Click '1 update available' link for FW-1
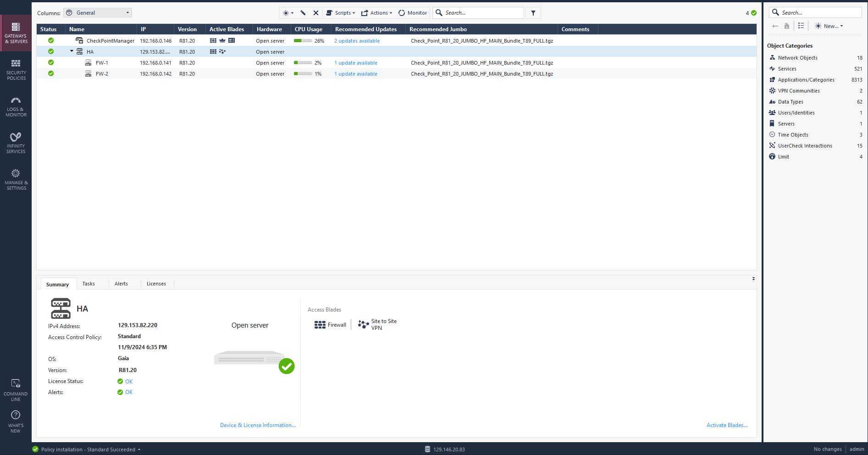868x455 pixels. [356, 63]
